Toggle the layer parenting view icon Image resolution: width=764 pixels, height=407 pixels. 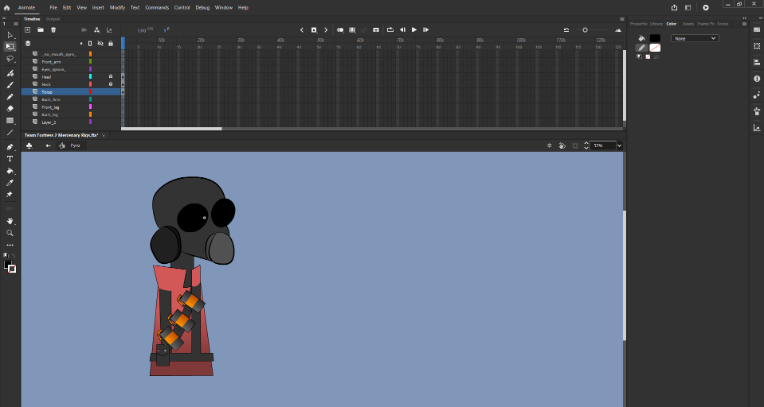pyautogui.click(x=97, y=30)
